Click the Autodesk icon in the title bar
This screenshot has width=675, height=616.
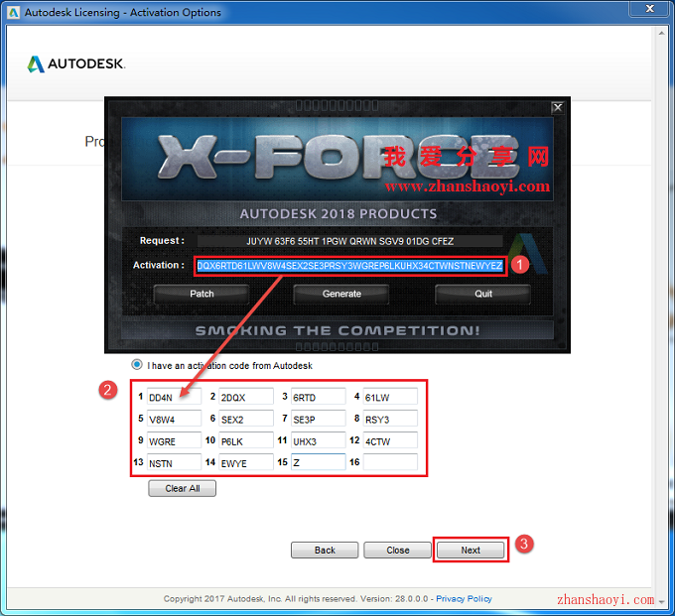click(x=14, y=12)
